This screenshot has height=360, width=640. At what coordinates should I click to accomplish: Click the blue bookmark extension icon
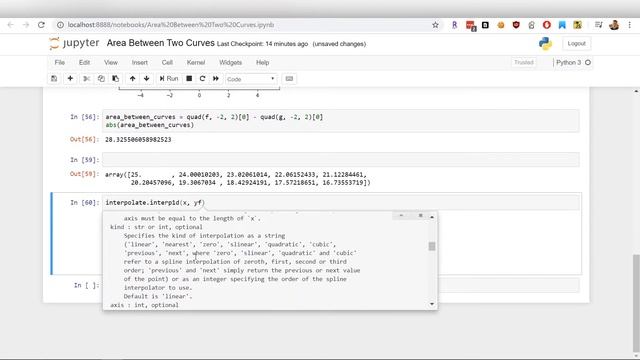click(562, 25)
